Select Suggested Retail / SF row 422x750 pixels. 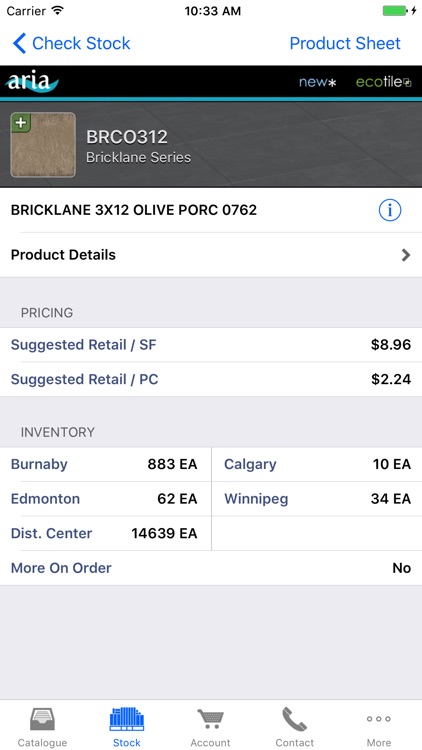(x=211, y=345)
